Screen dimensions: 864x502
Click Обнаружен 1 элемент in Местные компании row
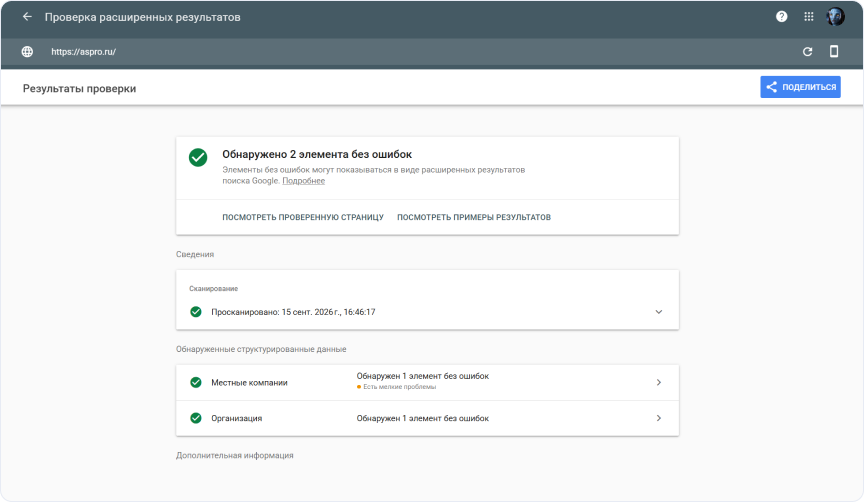423,376
